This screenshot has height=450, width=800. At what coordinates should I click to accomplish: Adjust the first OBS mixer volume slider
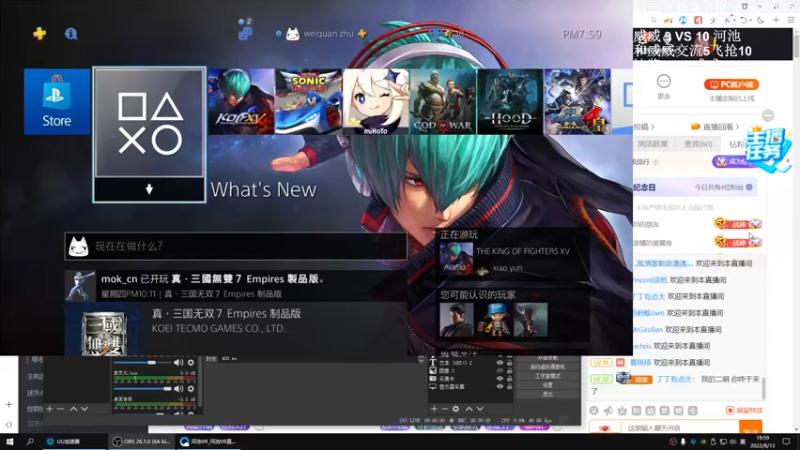pyautogui.click(x=142, y=362)
